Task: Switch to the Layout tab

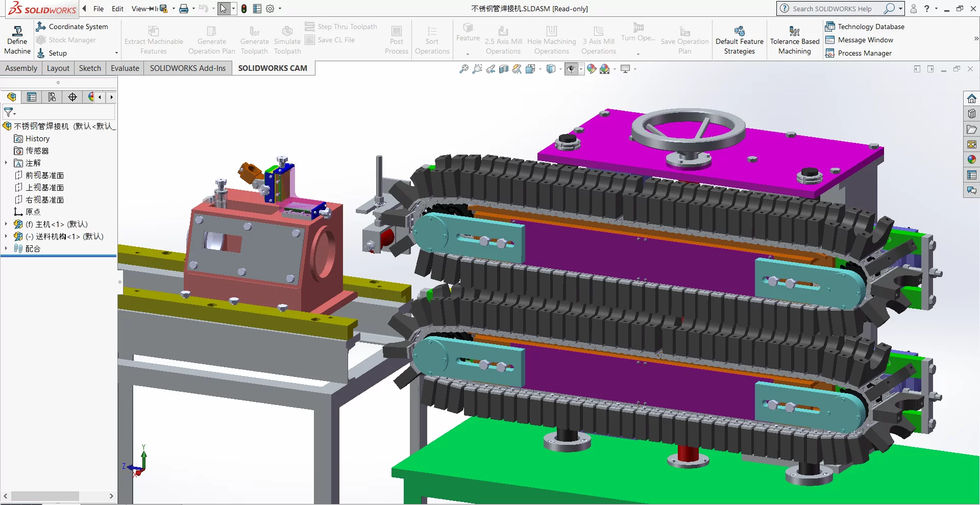Action: tap(58, 68)
